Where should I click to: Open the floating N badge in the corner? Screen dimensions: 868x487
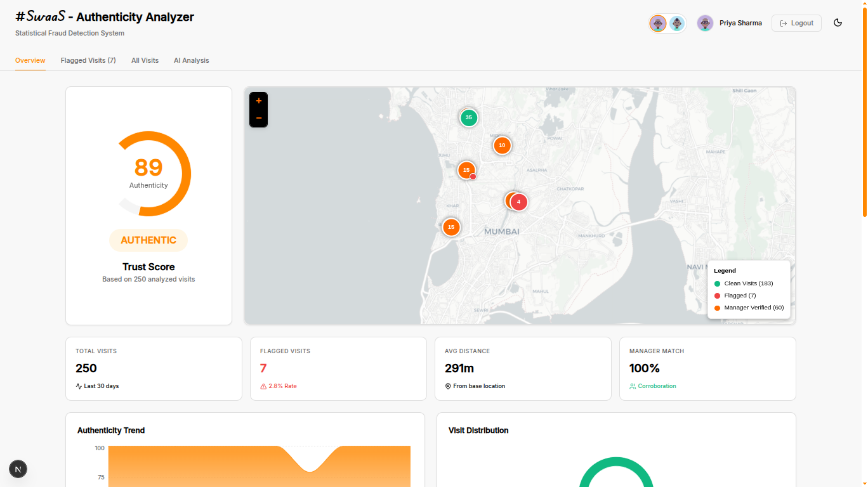18,469
